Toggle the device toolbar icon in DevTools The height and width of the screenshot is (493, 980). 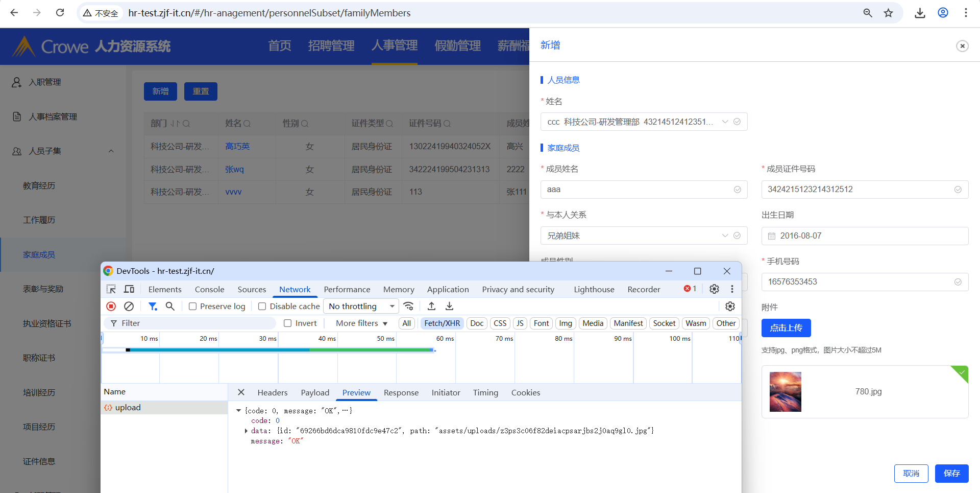129,289
